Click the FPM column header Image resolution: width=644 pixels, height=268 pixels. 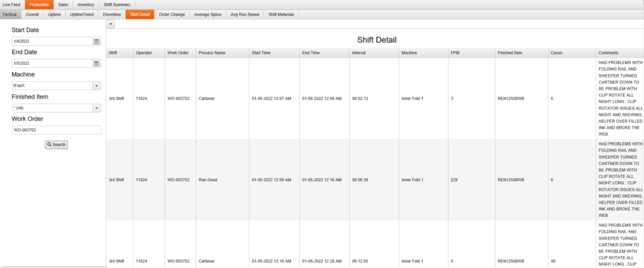click(472, 53)
